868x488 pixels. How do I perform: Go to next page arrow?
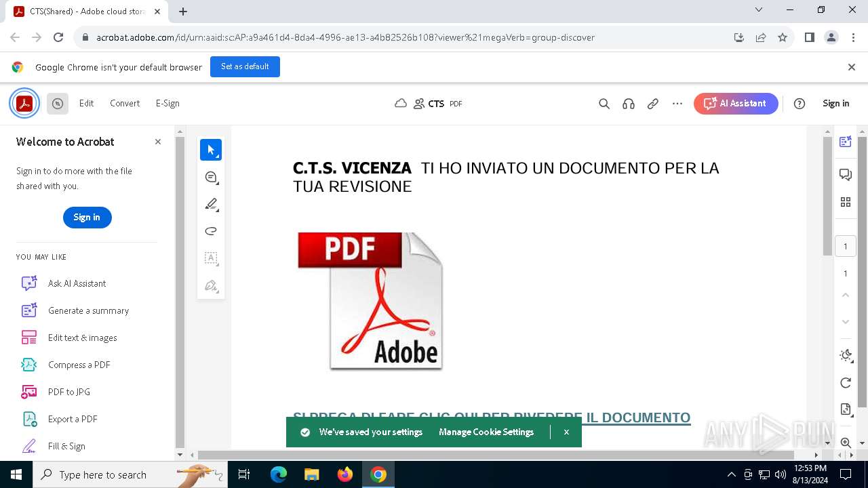pyautogui.click(x=846, y=321)
